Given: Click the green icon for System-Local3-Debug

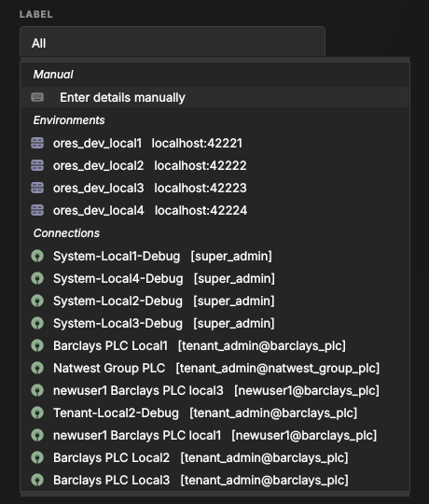Looking at the screenshot, I should pos(37,323).
